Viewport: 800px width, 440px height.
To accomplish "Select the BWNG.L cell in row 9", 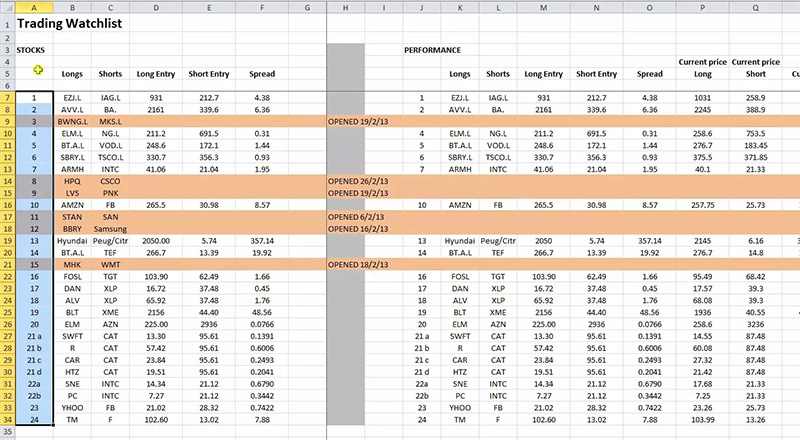I will coord(72,121).
